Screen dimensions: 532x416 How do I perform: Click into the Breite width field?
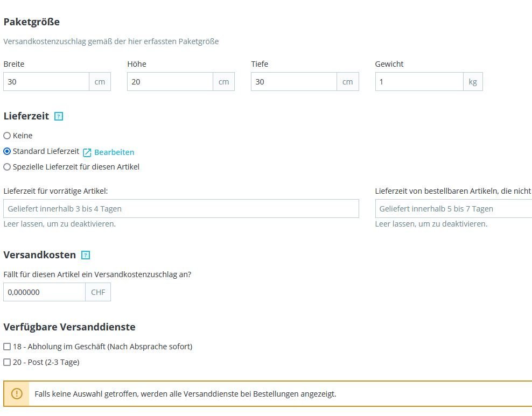(46, 82)
